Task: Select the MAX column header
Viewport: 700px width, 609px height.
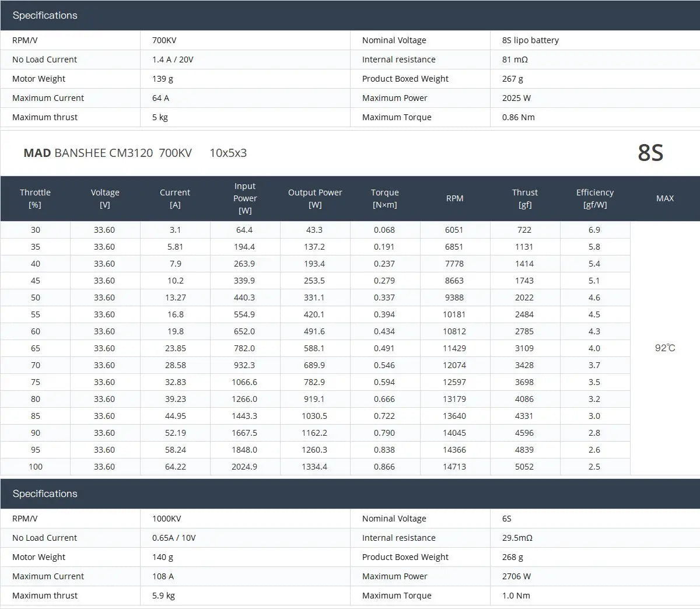Action: [x=665, y=198]
